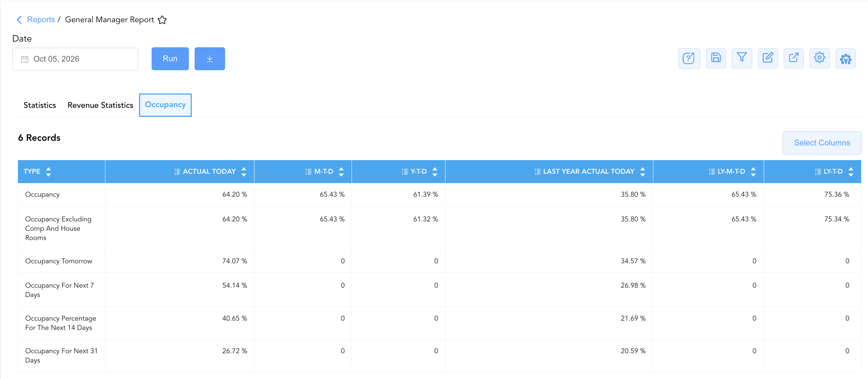Screen dimensions: 868x379
Task: Click the Date field Oct 05, 2026
Action: [x=75, y=59]
